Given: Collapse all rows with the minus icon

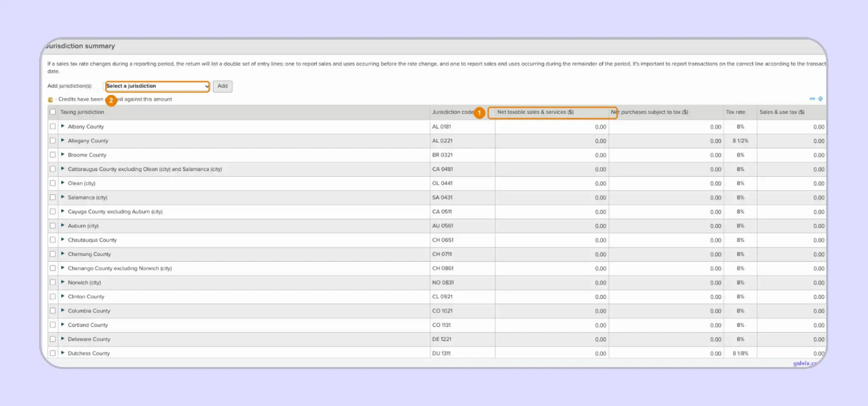Looking at the screenshot, I should pyautogui.click(x=812, y=99).
